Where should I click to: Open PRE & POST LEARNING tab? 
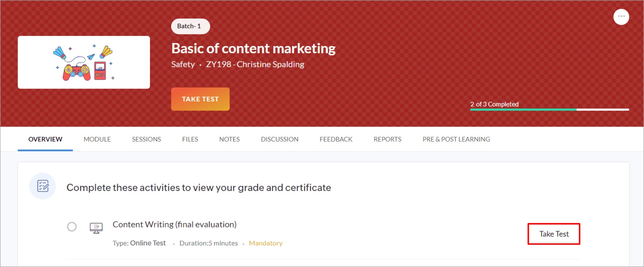pyautogui.click(x=456, y=139)
